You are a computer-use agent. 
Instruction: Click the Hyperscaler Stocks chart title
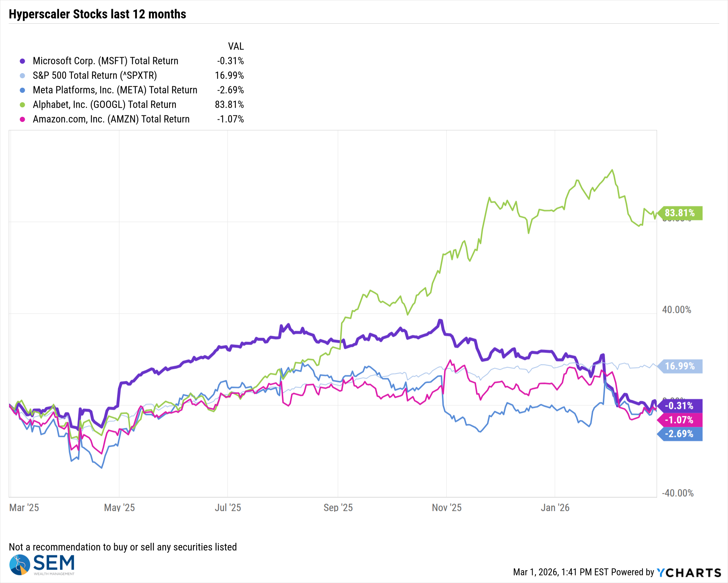(98, 14)
